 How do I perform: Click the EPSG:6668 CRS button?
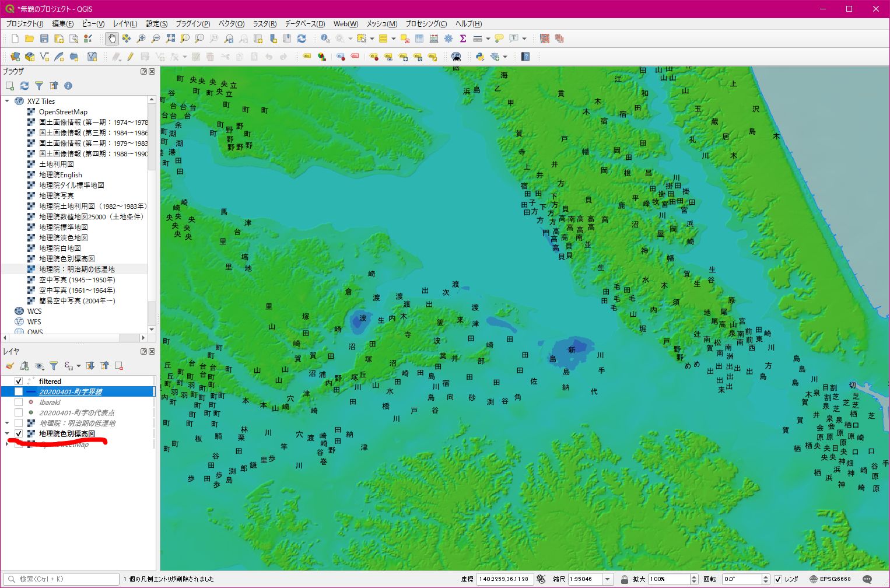(830, 579)
